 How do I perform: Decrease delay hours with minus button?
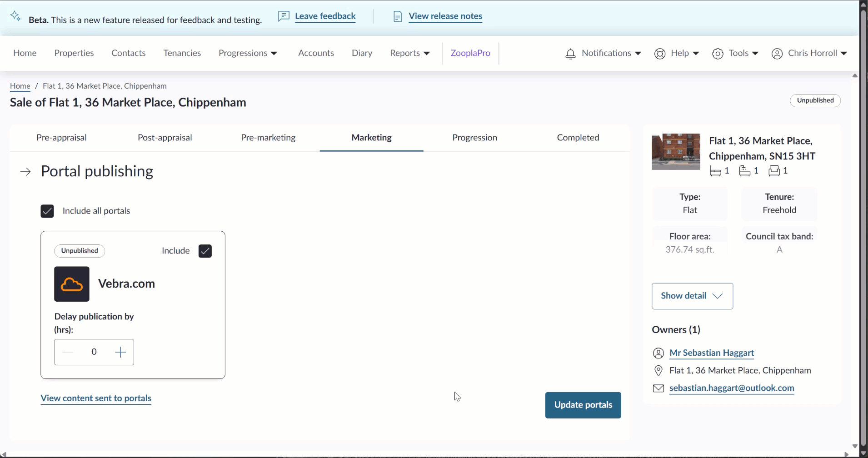click(68, 352)
